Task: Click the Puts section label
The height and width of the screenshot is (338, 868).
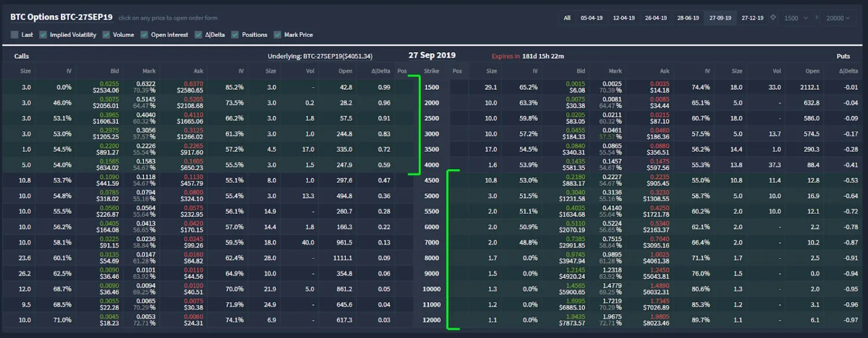Action: pos(843,56)
